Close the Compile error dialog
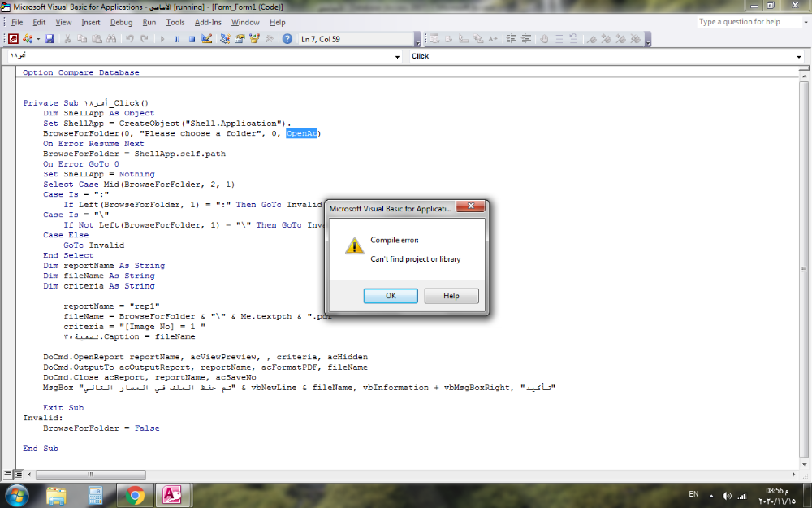The width and height of the screenshot is (812, 508). coord(471,206)
